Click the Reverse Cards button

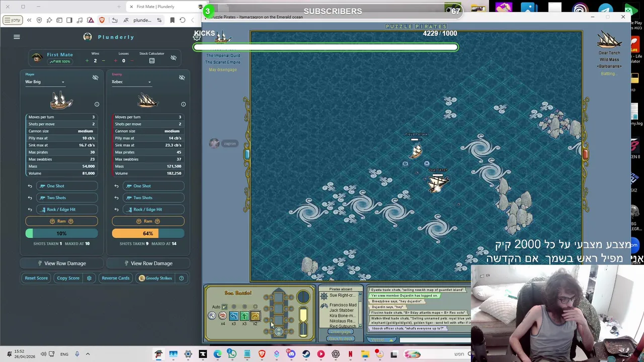[x=115, y=278]
